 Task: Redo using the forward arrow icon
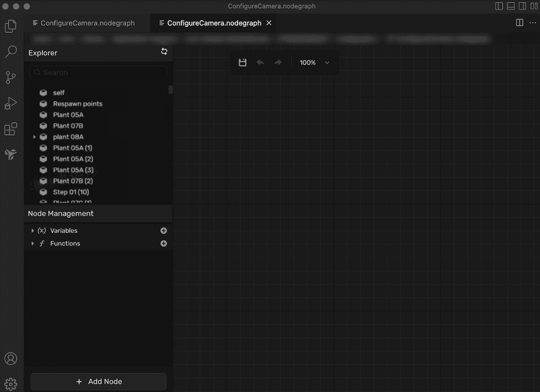[277, 62]
